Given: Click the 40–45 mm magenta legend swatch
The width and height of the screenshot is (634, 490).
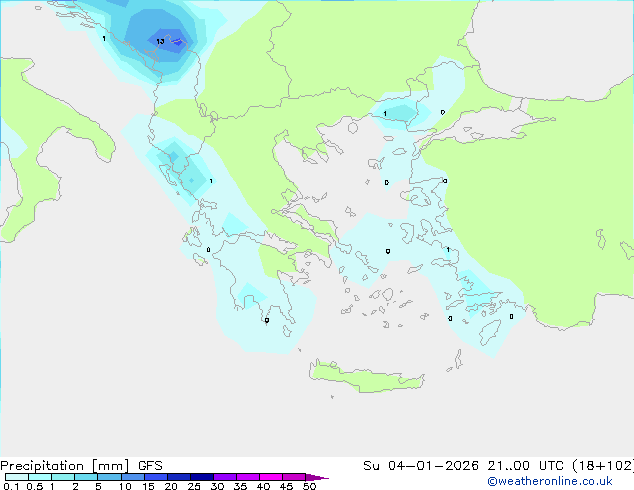Looking at the screenshot, I should pyautogui.click(x=271, y=477).
